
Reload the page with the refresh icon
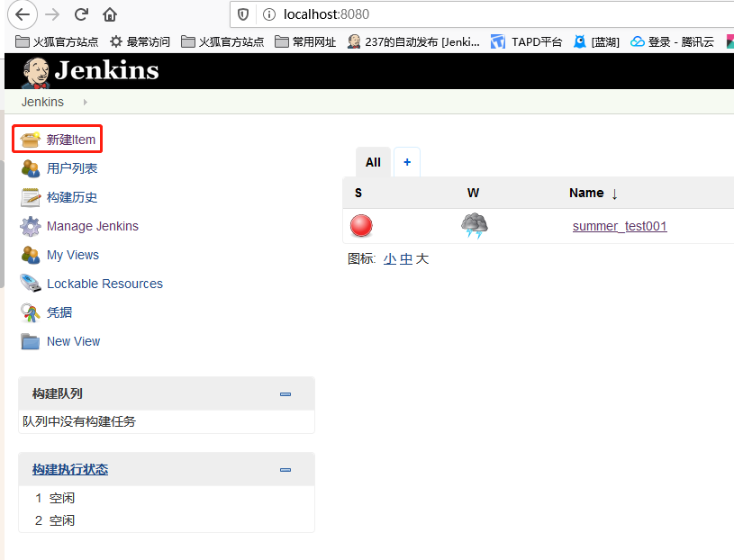(x=81, y=14)
